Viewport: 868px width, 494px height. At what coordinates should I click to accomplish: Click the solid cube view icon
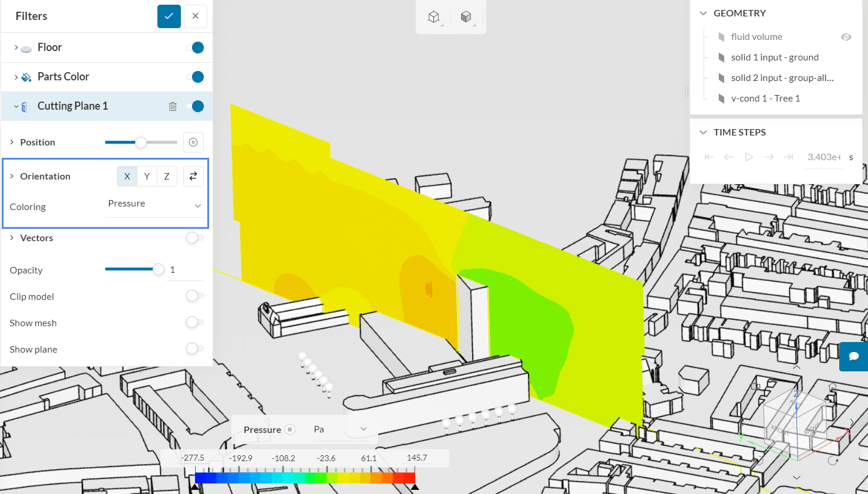point(466,17)
